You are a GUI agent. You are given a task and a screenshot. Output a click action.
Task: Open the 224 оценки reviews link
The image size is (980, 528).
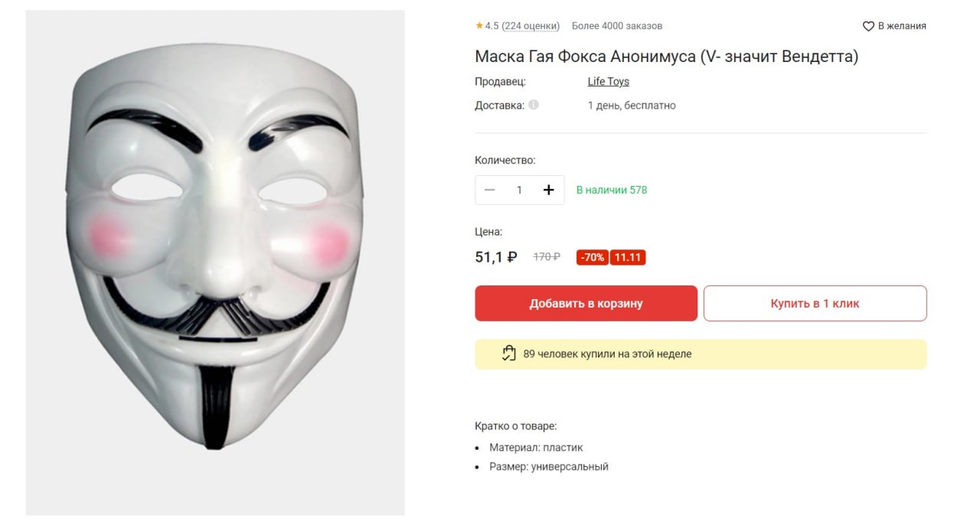pos(531,26)
